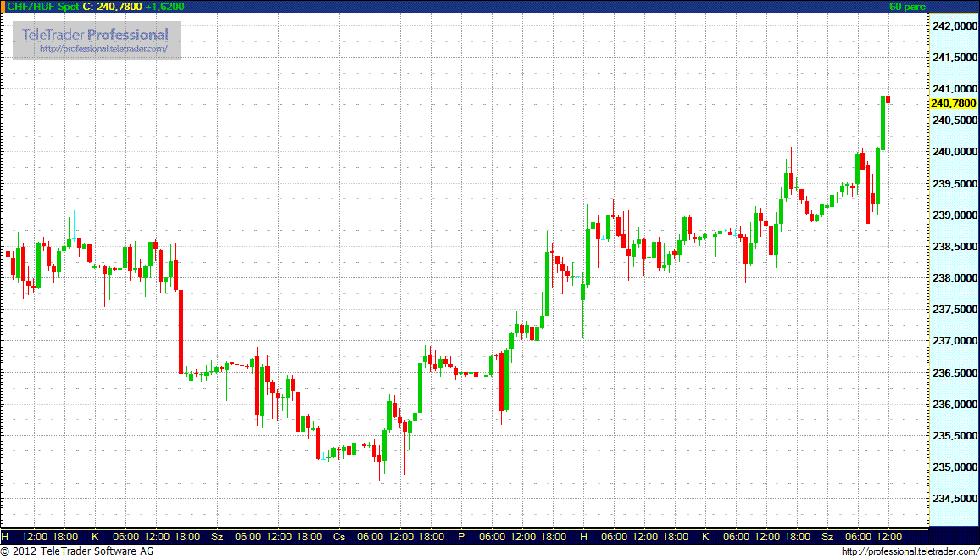The image size is (980, 559).
Task: Click the 06:00 label right after P
Action: tap(492, 536)
